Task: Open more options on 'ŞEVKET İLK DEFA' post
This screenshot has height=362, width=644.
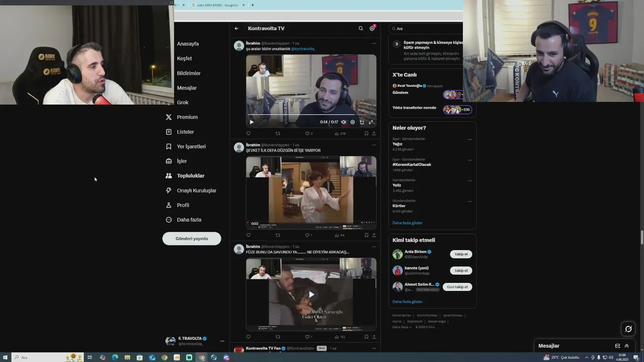Action: point(374,145)
